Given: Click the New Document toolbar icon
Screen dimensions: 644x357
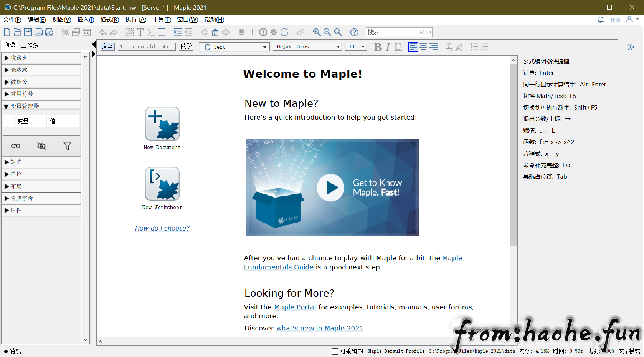Looking at the screenshot, I should [7, 32].
